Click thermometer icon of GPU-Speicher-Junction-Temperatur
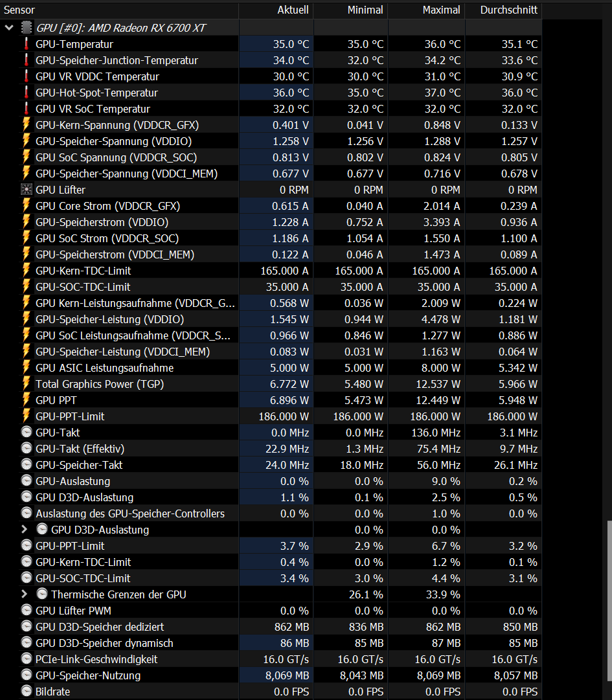The width and height of the screenshot is (612, 700). coord(27,60)
